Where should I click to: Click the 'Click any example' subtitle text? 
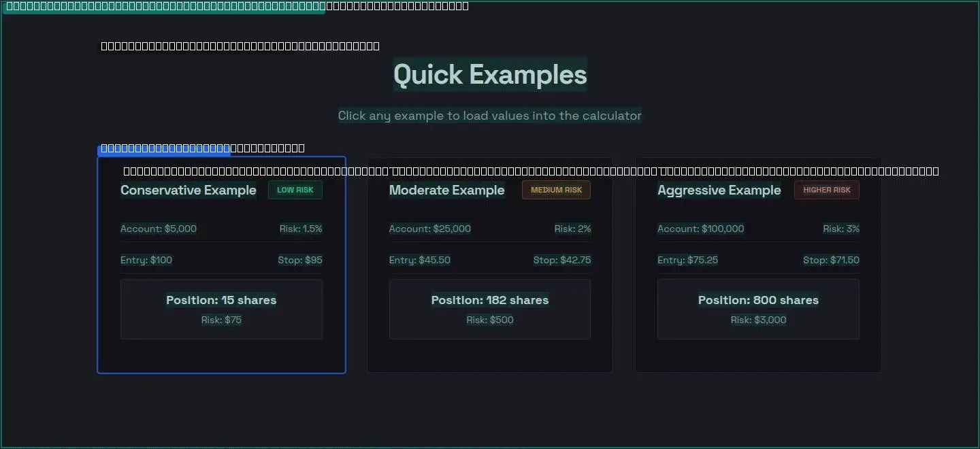click(490, 116)
